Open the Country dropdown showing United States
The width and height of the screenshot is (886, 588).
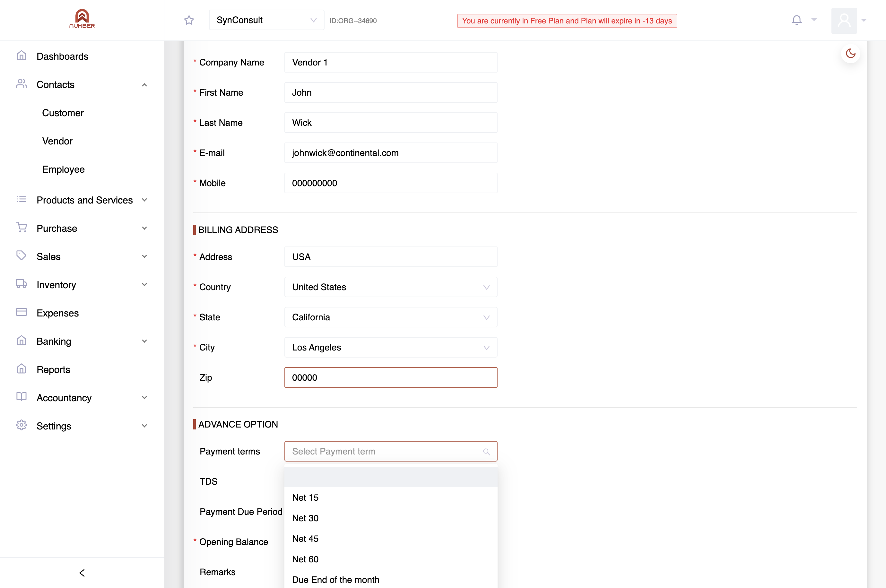coord(391,287)
